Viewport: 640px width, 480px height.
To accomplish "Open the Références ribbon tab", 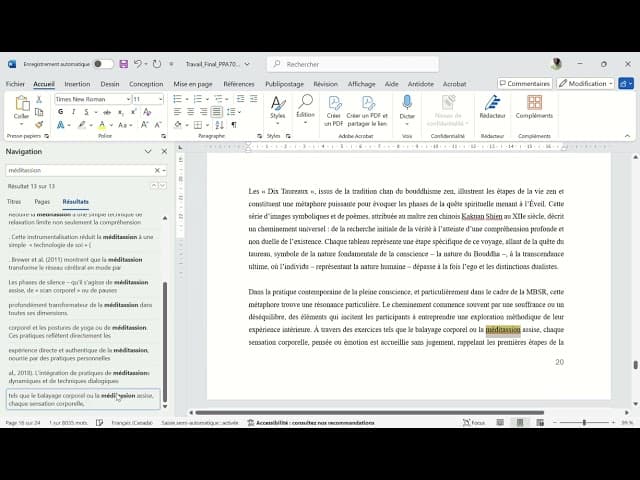I will 238,84.
